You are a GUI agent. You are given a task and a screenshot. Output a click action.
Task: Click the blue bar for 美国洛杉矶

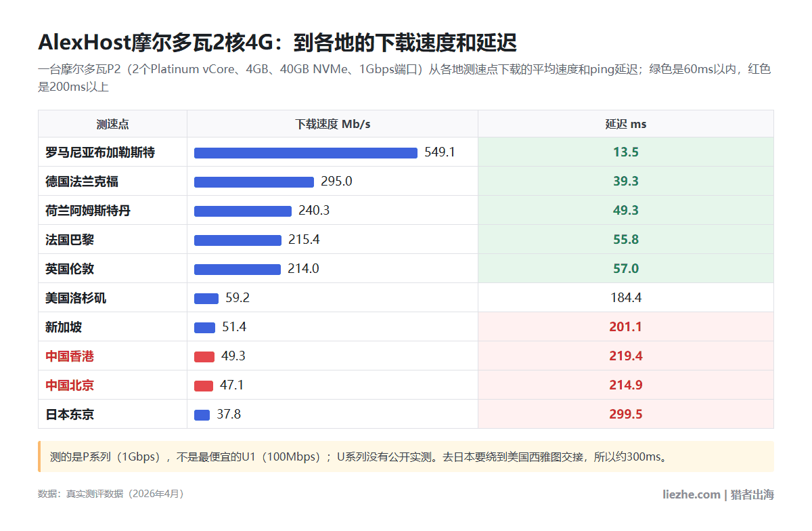tap(206, 299)
